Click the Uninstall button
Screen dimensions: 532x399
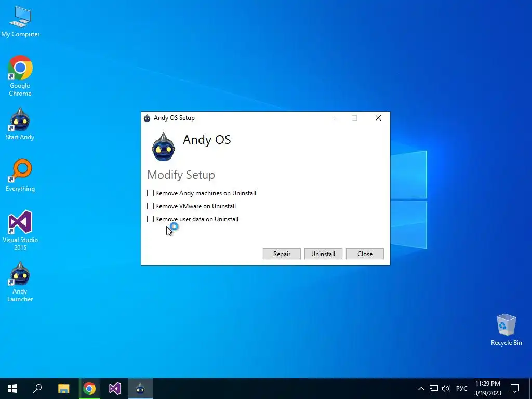point(323,254)
